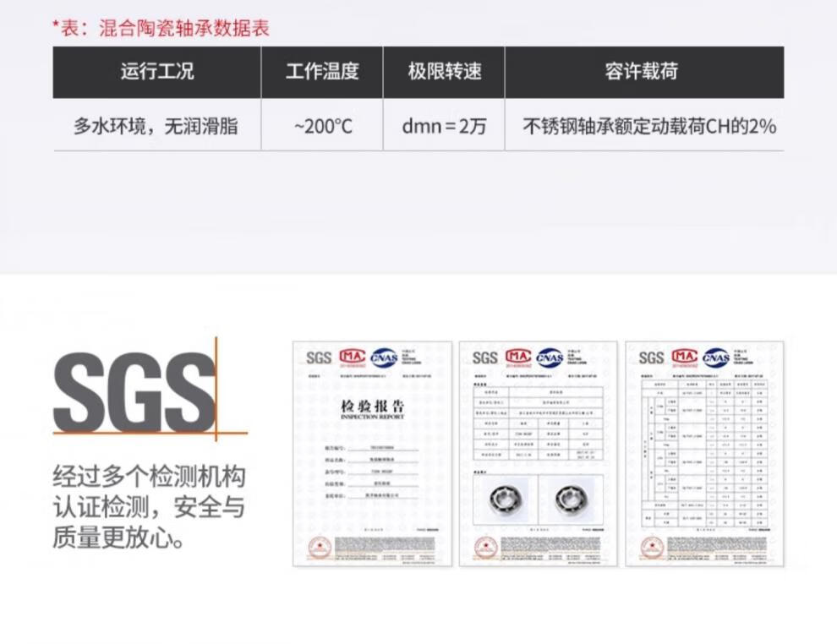Click the '工作温度' column header
The height and width of the screenshot is (644, 837).
pos(322,72)
